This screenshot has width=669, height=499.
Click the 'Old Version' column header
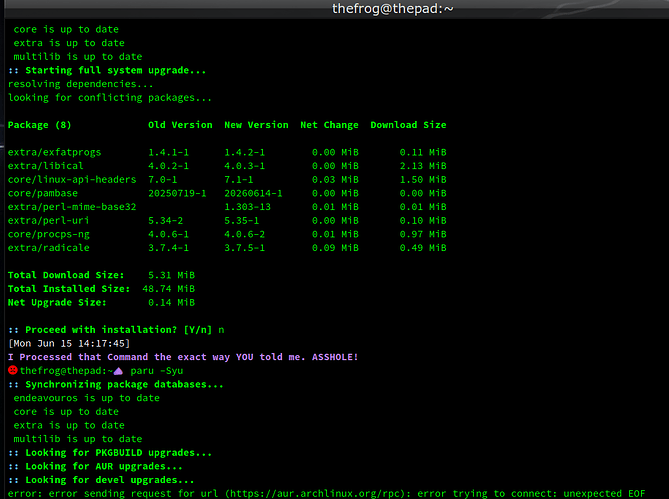(x=180, y=125)
